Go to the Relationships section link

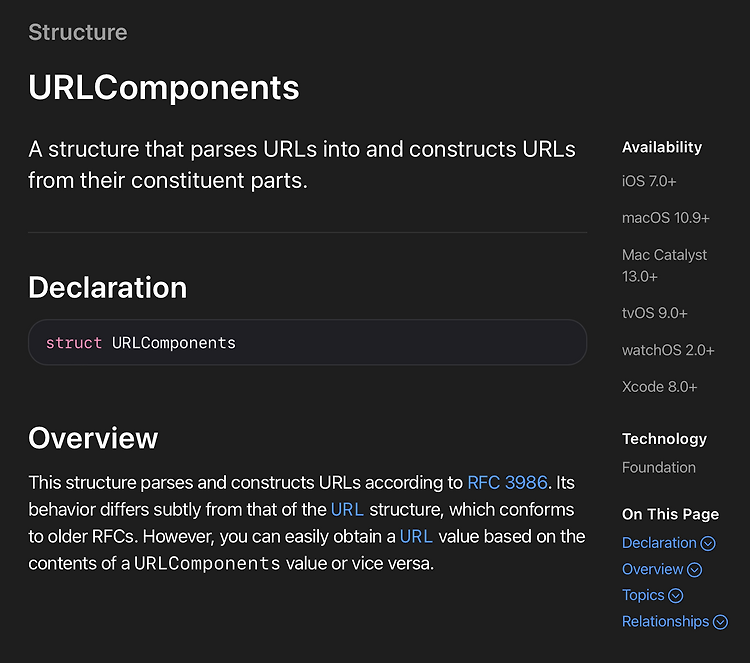coord(665,621)
